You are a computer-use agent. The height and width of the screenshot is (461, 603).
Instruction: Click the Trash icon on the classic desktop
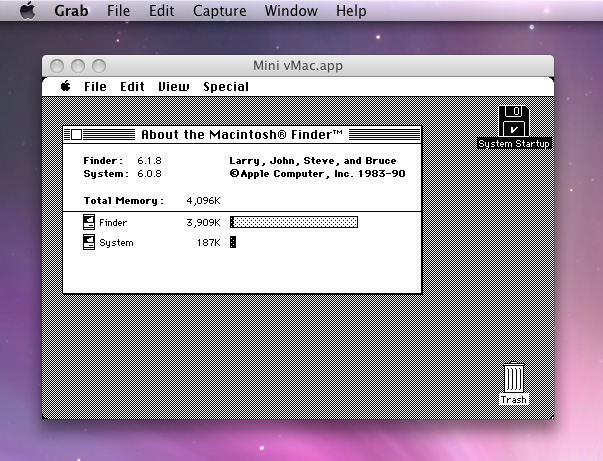pos(514,380)
